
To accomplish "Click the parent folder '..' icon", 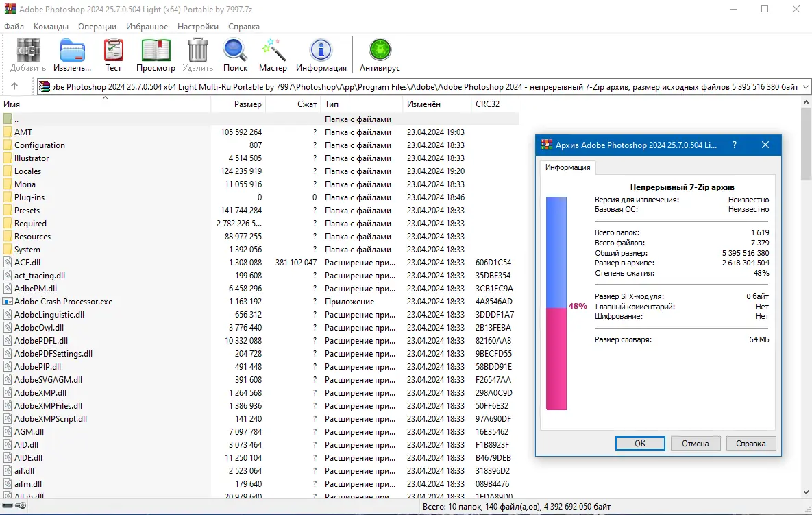I will click(8, 119).
